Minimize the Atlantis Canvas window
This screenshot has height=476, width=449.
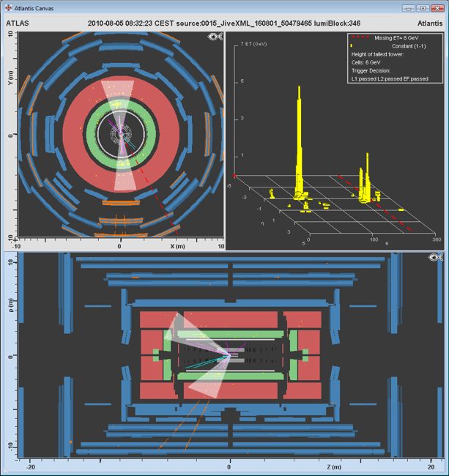[x=407, y=9]
